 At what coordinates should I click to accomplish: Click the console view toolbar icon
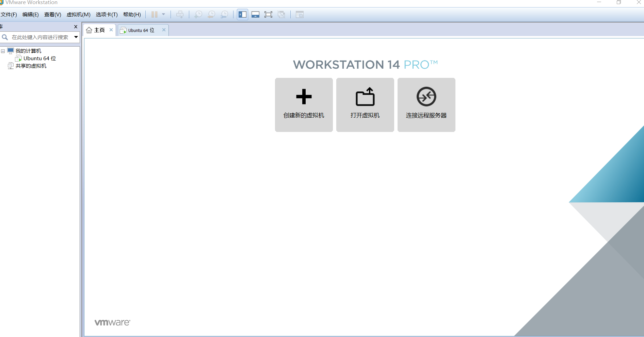pyautogui.click(x=300, y=15)
